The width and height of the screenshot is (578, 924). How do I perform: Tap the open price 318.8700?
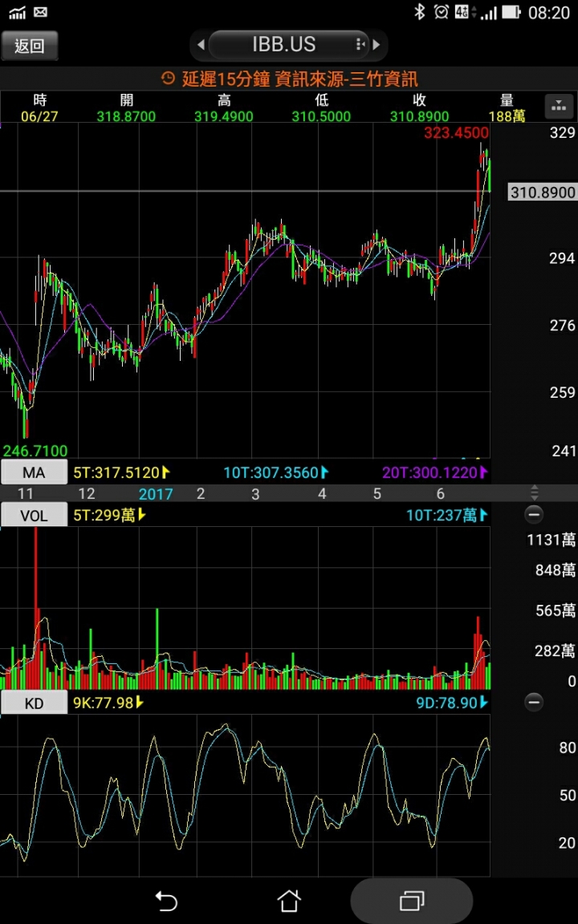[x=126, y=116]
